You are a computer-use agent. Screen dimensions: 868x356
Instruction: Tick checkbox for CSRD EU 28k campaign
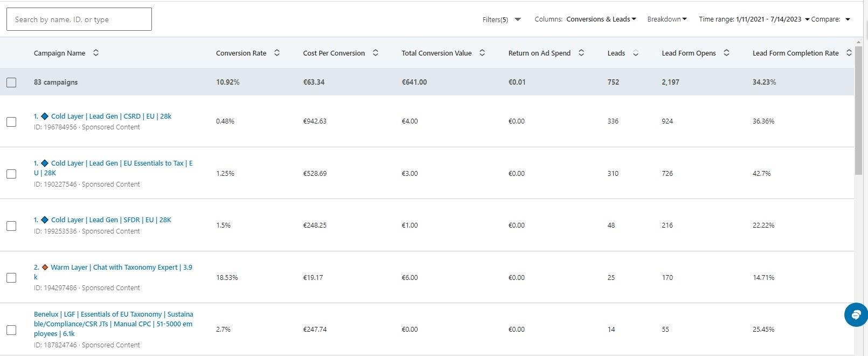pyautogui.click(x=11, y=122)
